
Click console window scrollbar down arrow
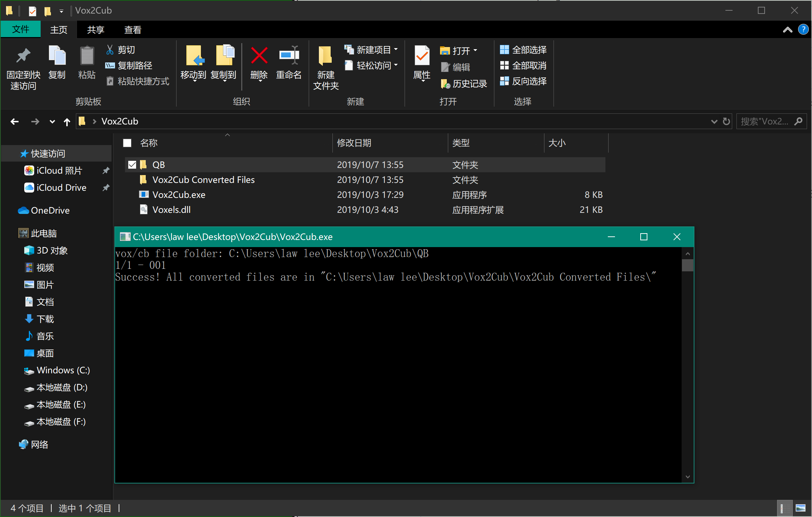click(688, 477)
